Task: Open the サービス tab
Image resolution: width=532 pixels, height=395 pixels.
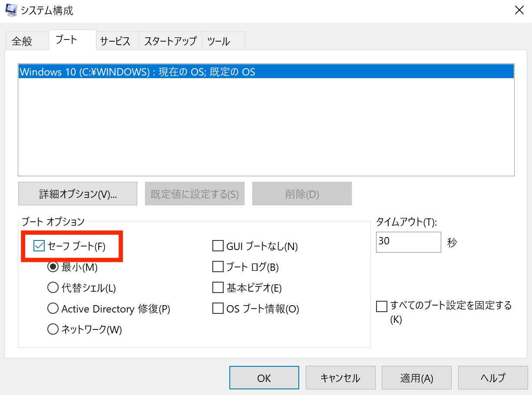Action: pyautogui.click(x=117, y=41)
